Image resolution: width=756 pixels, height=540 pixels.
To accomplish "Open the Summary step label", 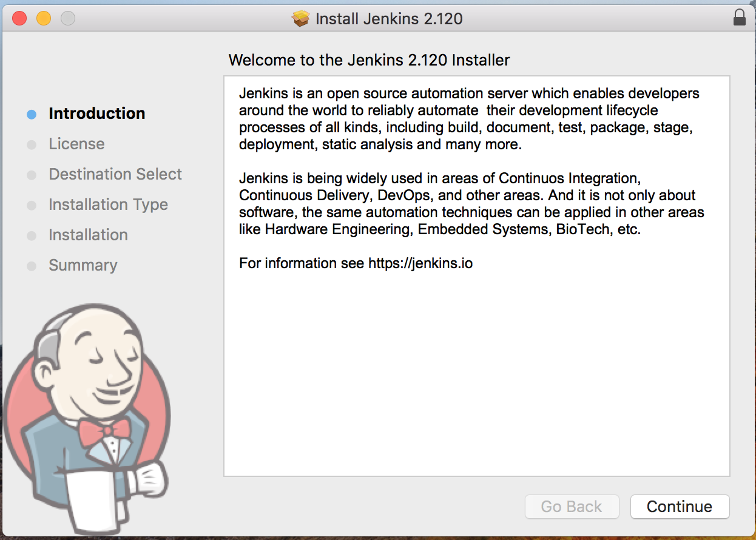I will 83,265.
